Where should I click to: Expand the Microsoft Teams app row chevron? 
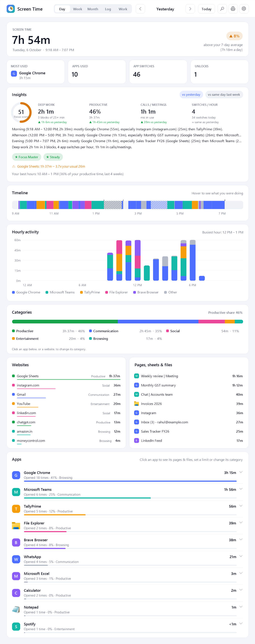pos(241,489)
